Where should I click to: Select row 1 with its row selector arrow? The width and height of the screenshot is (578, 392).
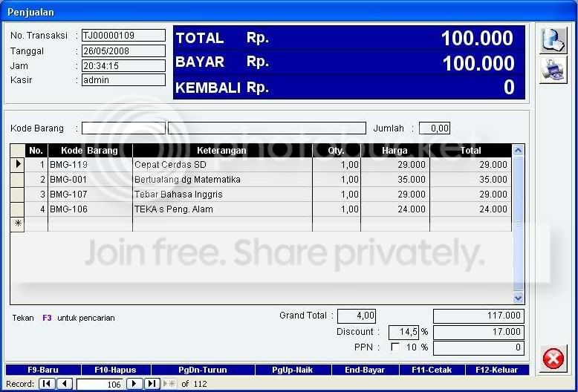[x=17, y=165]
